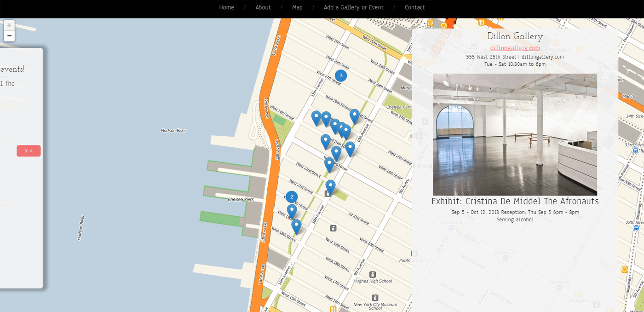Click Exhibit: Cristina De Middel The Afronauts
The height and width of the screenshot is (312, 644).
click(515, 202)
